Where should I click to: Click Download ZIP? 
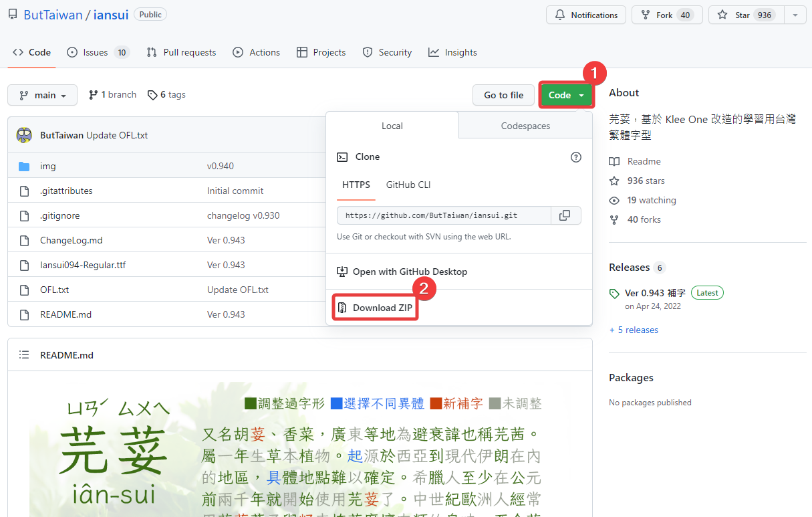tap(376, 308)
